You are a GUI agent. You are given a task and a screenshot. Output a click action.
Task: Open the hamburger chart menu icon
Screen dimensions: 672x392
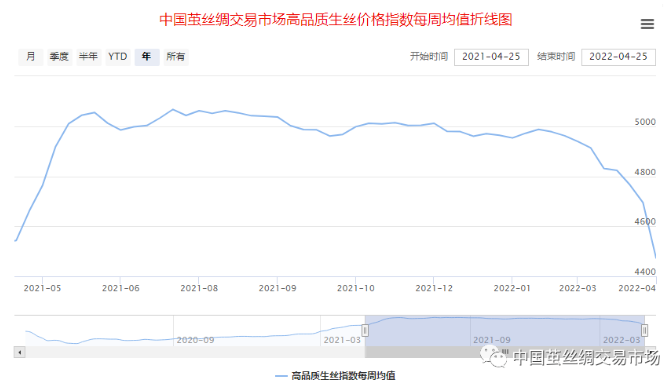pyautogui.click(x=647, y=24)
